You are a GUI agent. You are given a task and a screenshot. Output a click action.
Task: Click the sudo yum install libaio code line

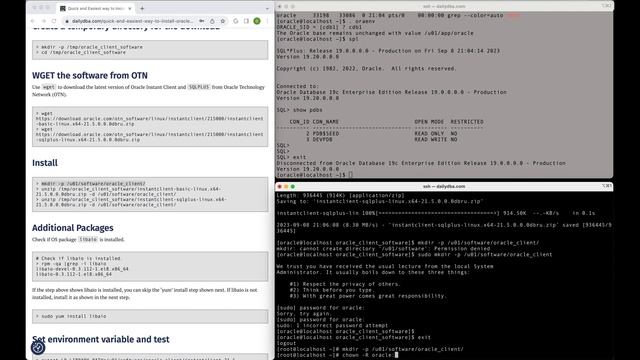71,316
